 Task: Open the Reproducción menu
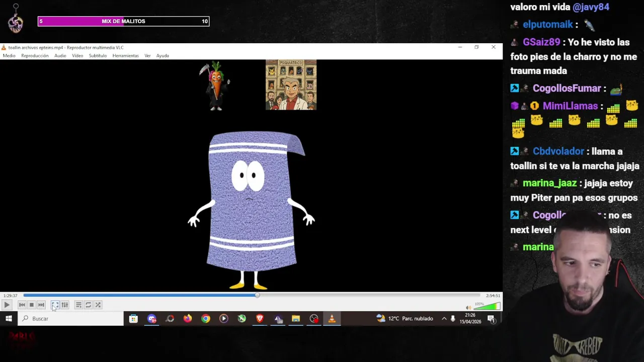35,56
